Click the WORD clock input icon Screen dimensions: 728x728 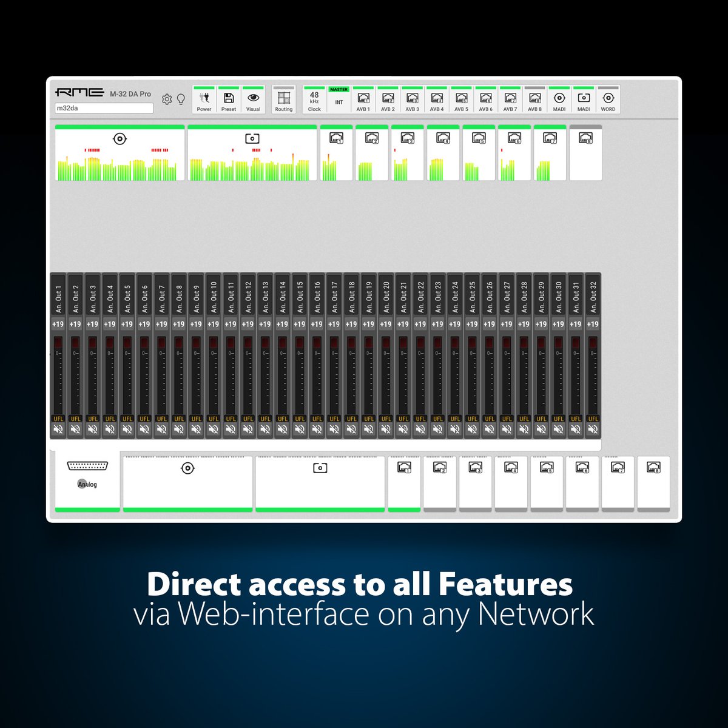click(607, 100)
